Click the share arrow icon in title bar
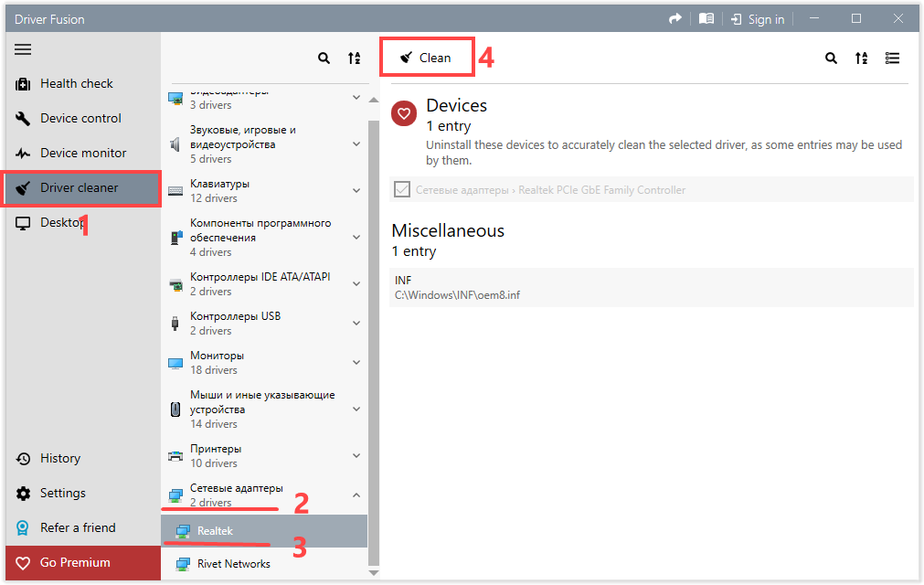The image size is (924, 585). point(675,19)
